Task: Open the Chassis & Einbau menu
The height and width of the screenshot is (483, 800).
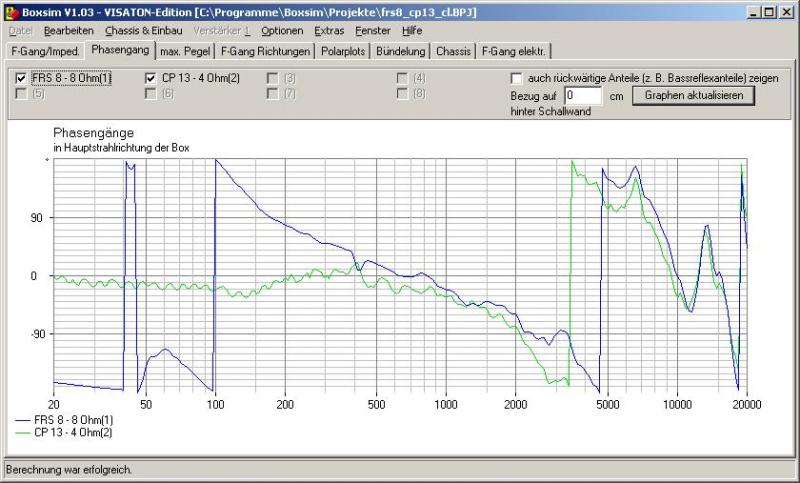Action: (143, 31)
